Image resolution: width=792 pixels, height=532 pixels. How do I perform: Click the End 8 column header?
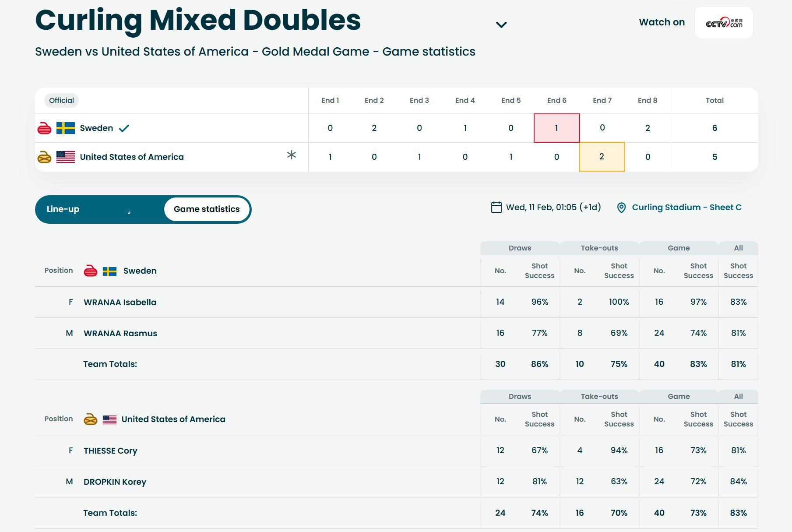(648, 100)
